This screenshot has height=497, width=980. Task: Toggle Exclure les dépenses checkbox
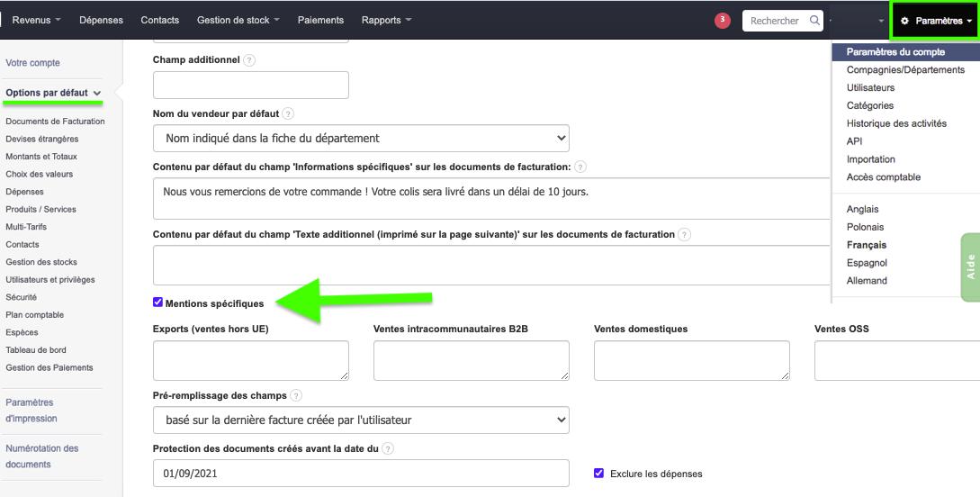pyautogui.click(x=598, y=474)
